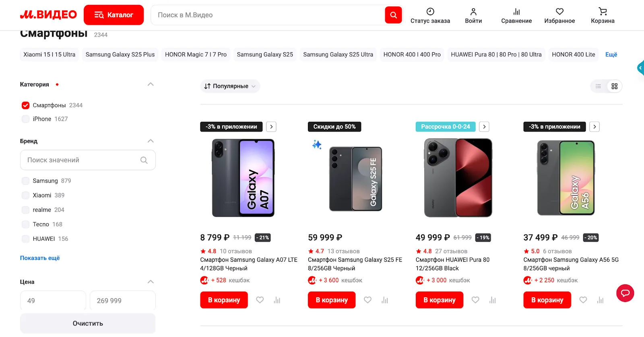Open the red chat support bubble
This screenshot has height=337, width=644.
point(625,293)
